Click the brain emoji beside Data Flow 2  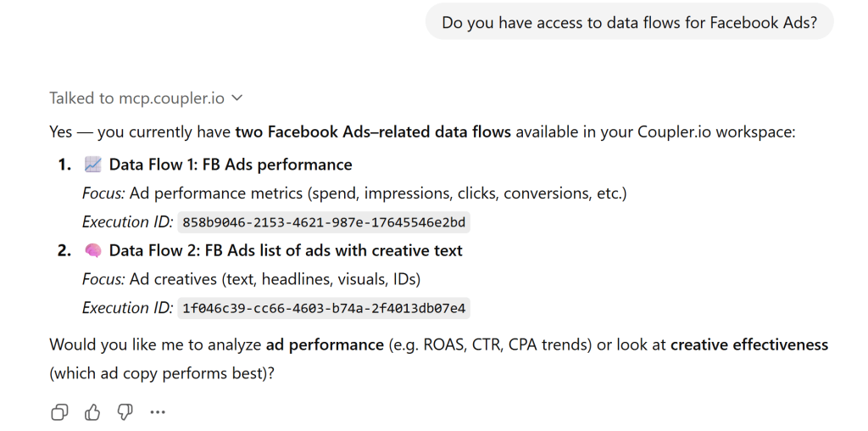92,250
